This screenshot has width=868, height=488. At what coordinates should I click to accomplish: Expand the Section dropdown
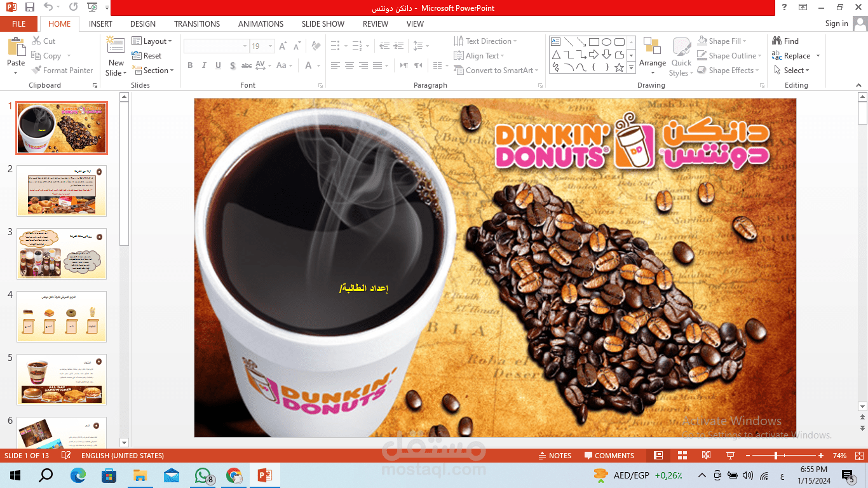point(153,71)
